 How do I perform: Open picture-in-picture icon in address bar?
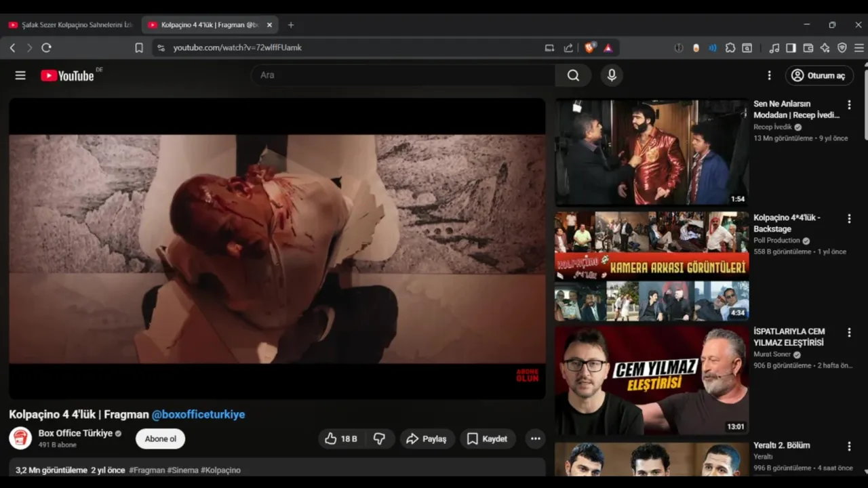[549, 47]
